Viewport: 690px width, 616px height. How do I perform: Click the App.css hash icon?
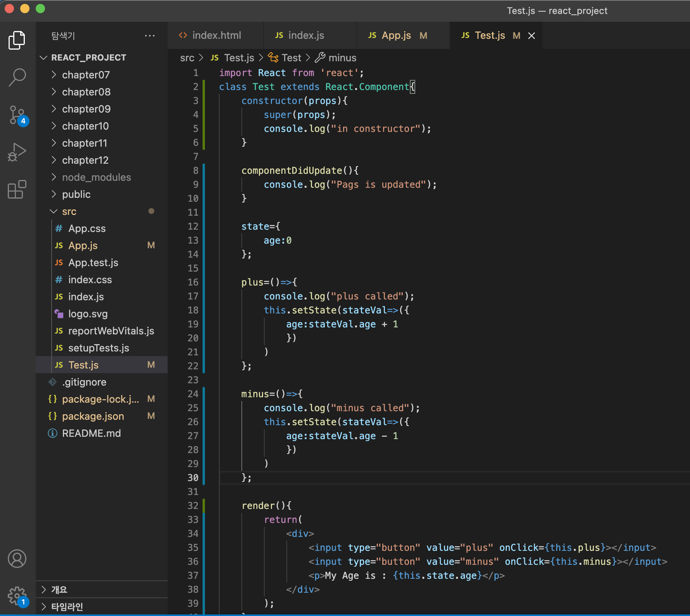click(59, 228)
